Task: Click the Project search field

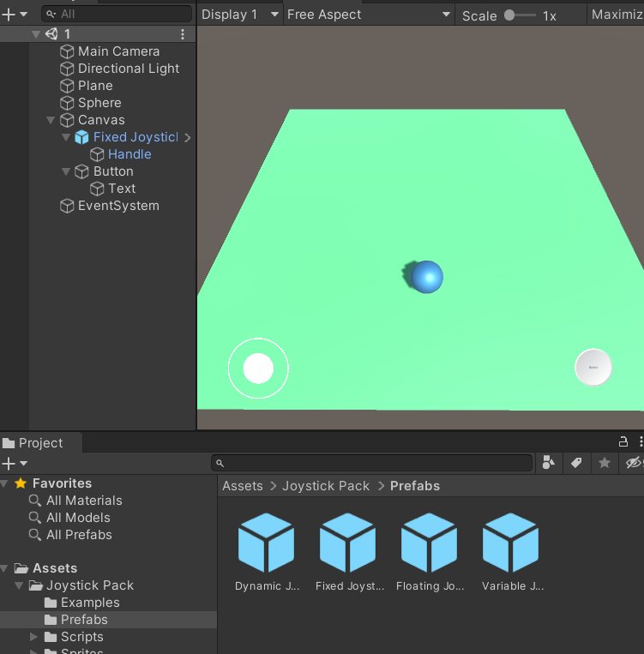Action: pos(371,463)
